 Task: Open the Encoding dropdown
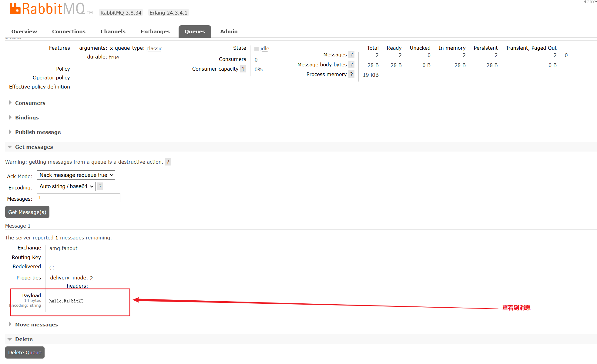(66, 186)
